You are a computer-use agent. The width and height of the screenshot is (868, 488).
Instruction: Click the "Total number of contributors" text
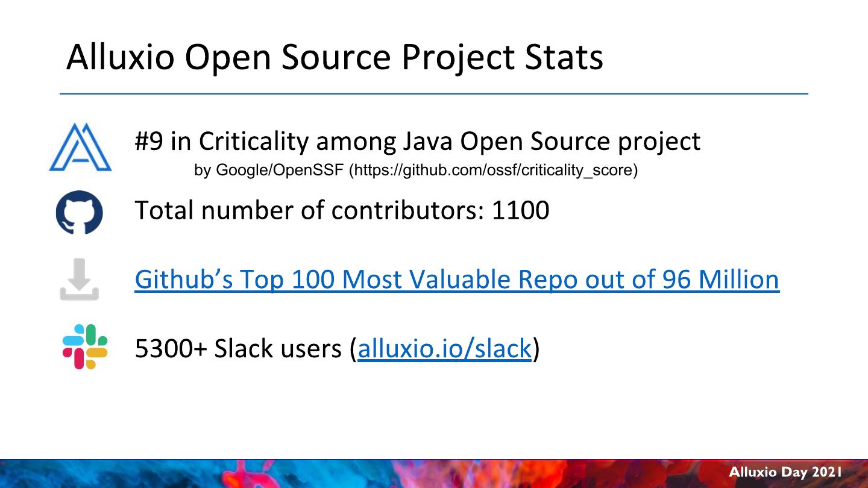coord(308,210)
